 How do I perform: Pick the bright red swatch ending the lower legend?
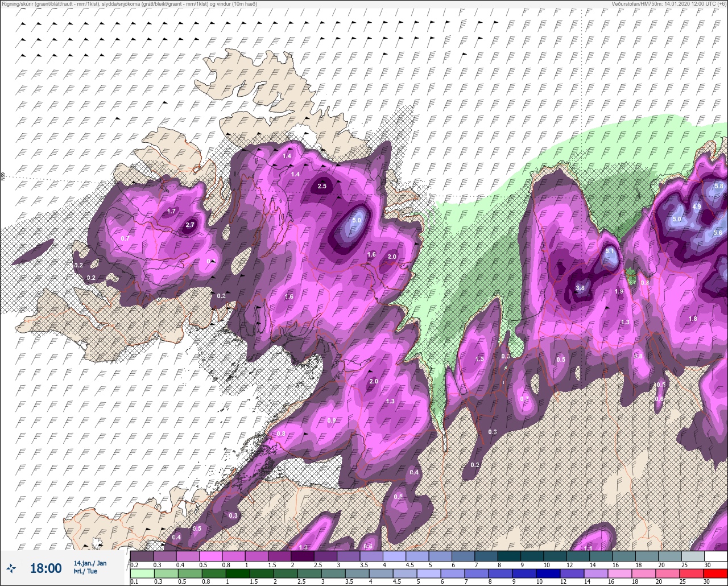point(715,573)
